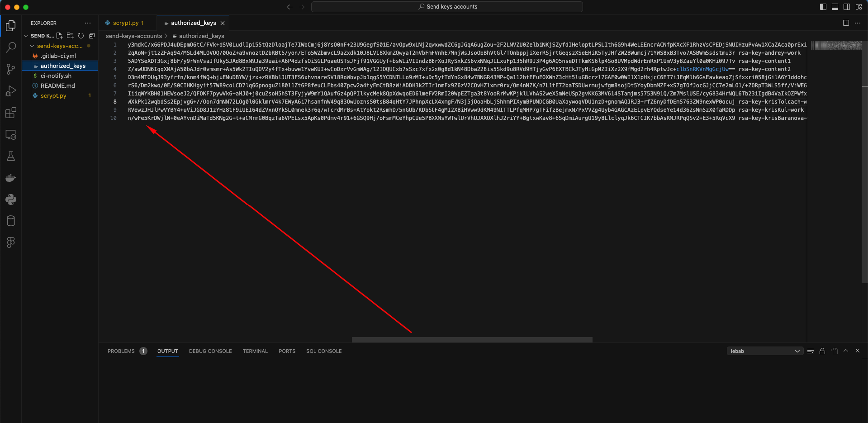
Task: Clear the output panel
Action: [x=811, y=351]
